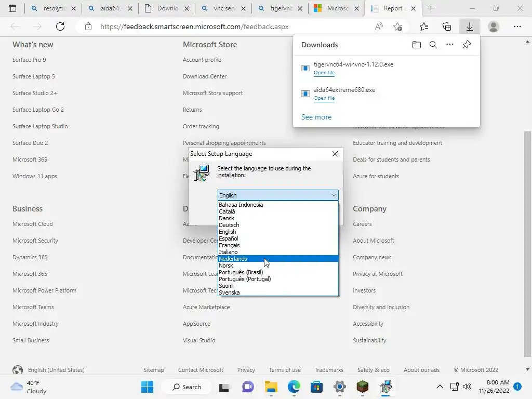Open Visual Studio link

pyautogui.click(x=199, y=340)
